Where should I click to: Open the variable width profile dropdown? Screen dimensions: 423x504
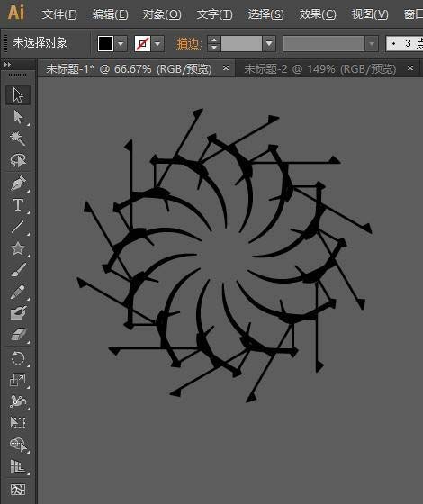[372, 43]
